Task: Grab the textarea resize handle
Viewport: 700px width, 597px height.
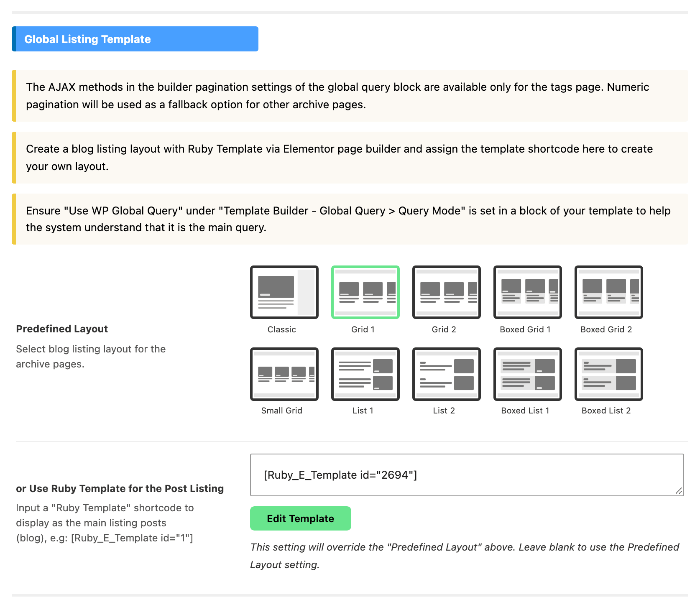Action: coord(679,491)
